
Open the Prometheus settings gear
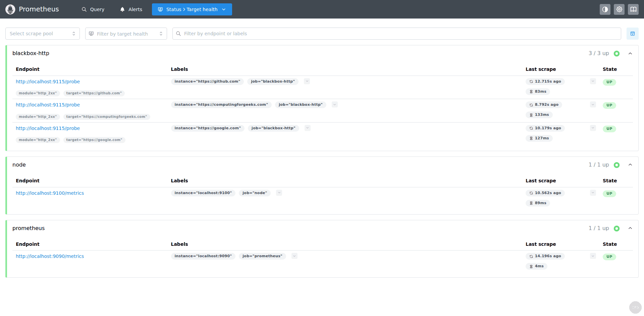pyautogui.click(x=619, y=9)
